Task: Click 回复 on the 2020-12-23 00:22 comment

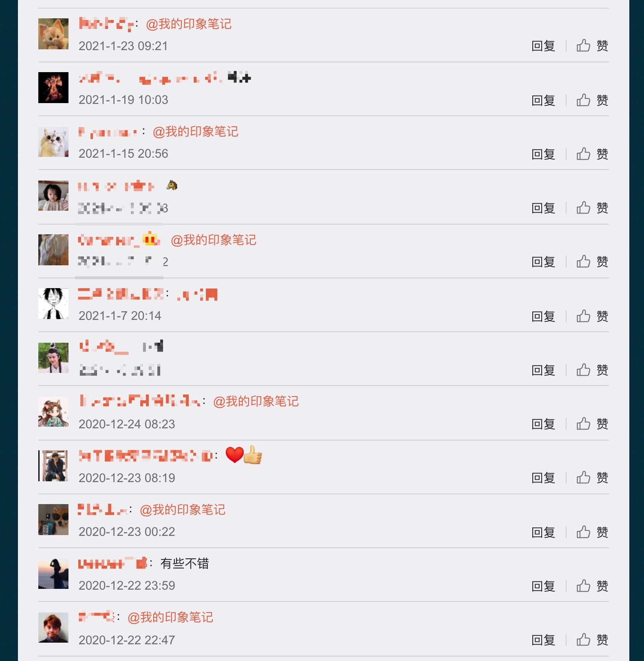Action: [543, 532]
